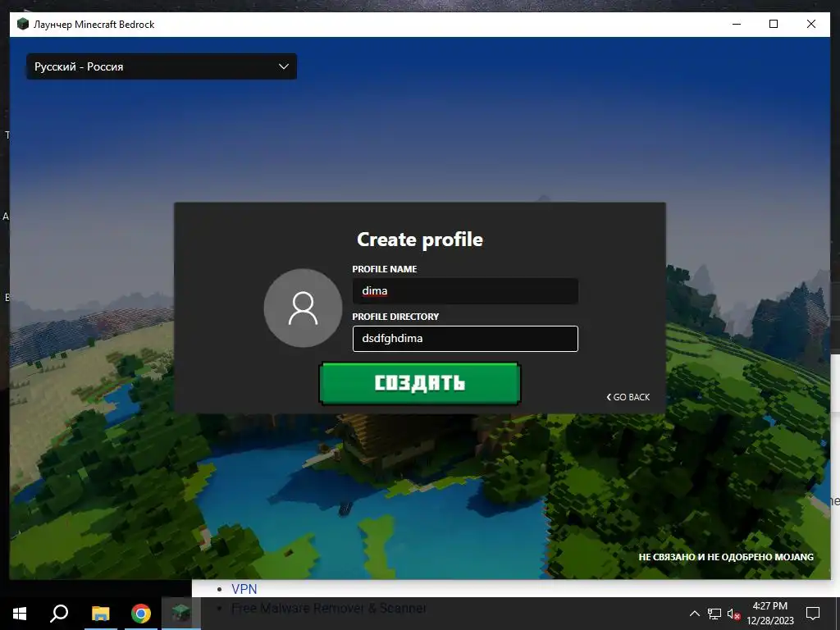This screenshot has width=840, height=630.
Task: Close the Minecraft Bedrock launcher window
Action: 811,24
